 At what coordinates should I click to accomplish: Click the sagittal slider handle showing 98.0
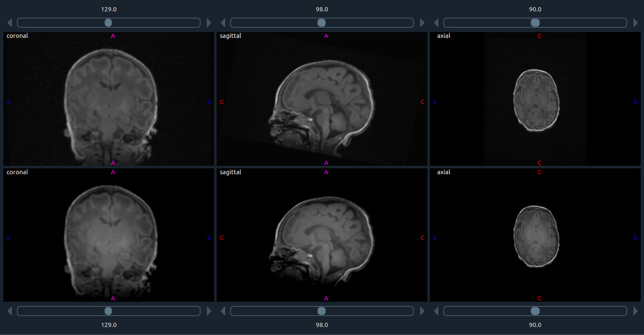[x=322, y=23]
